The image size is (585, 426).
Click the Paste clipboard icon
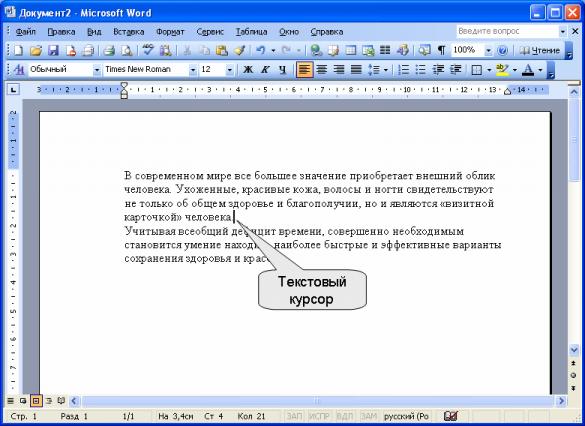click(222, 50)
